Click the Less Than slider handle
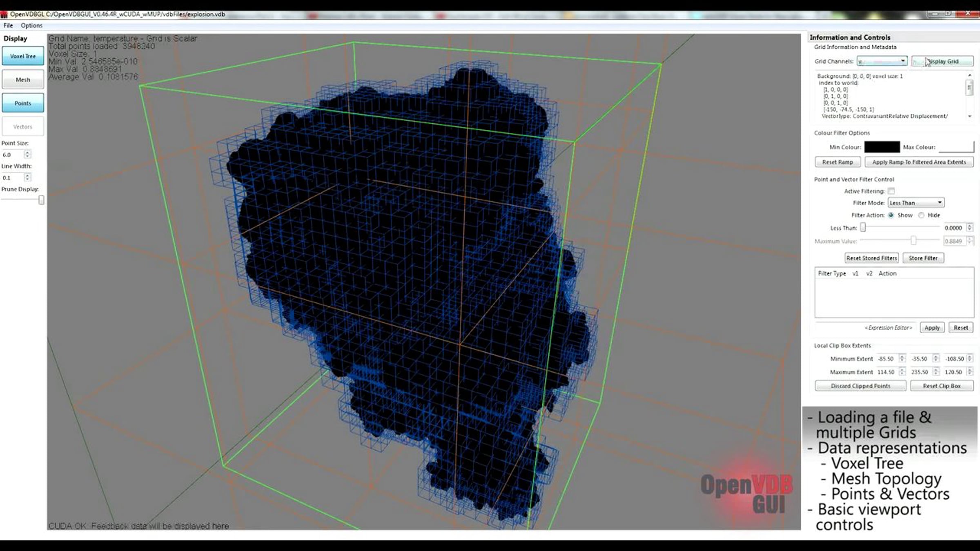This screenshot has width=980, height=551. click(x=863, y=227)
